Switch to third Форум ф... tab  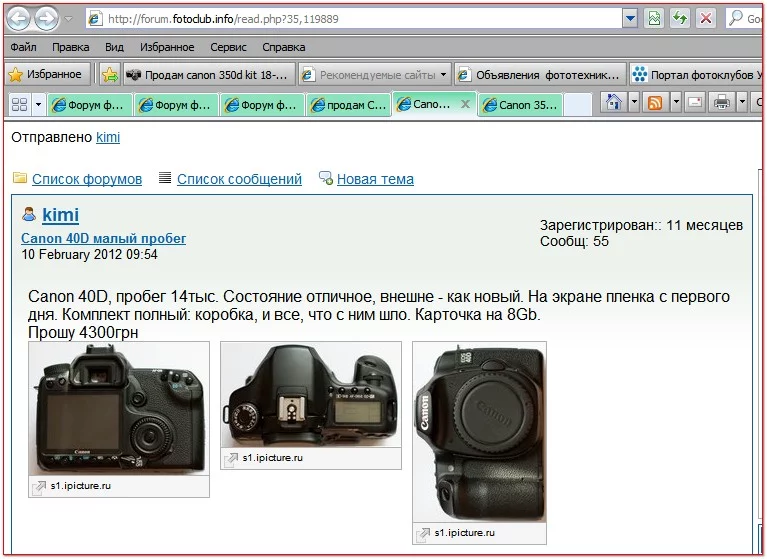[x=263, y=105]
